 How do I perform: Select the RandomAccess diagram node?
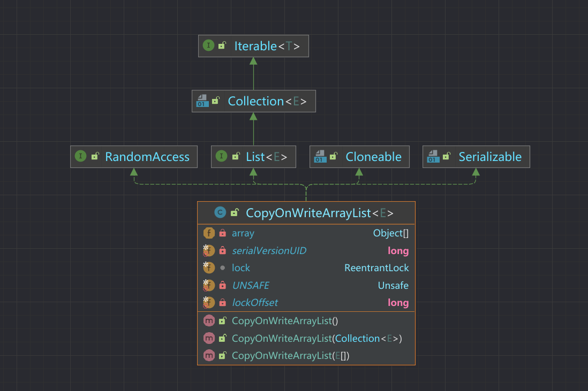click(134, 157)
